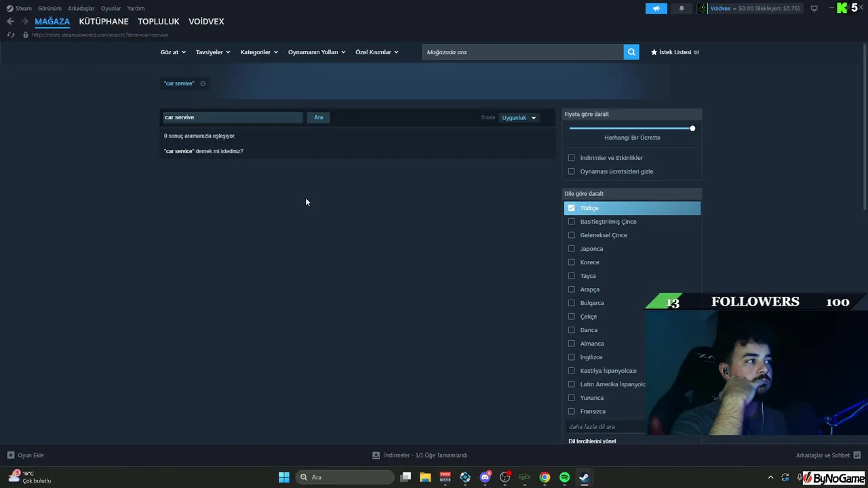Click the "car servive" search term field
The image size is (868, 488).
(233, 117)
